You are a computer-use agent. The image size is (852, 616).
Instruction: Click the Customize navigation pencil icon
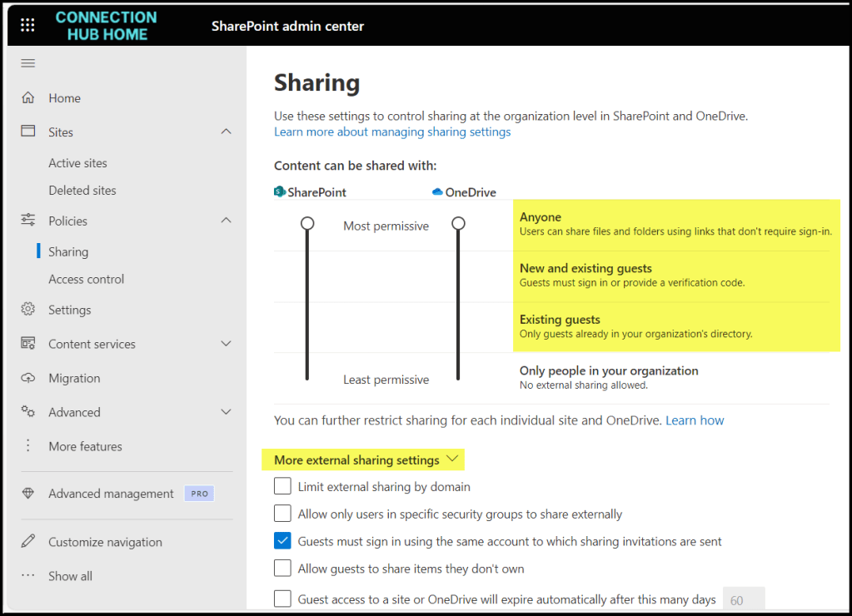click(x=28, y=542)
